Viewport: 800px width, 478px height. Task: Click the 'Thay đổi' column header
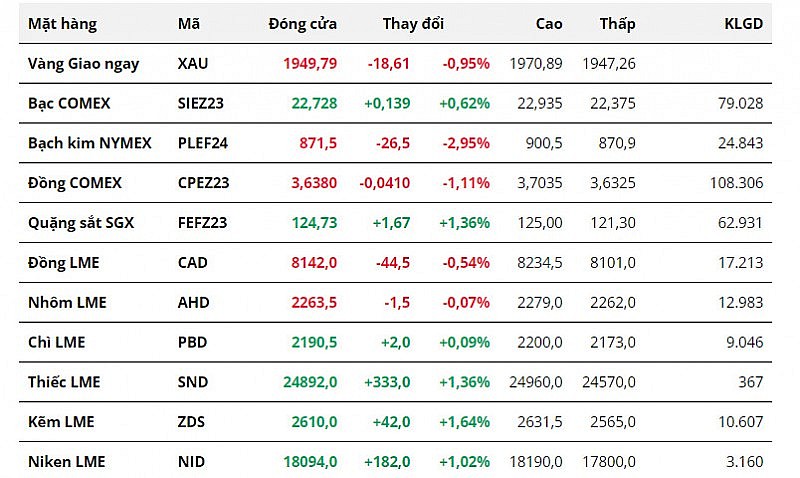pos(413,24)
